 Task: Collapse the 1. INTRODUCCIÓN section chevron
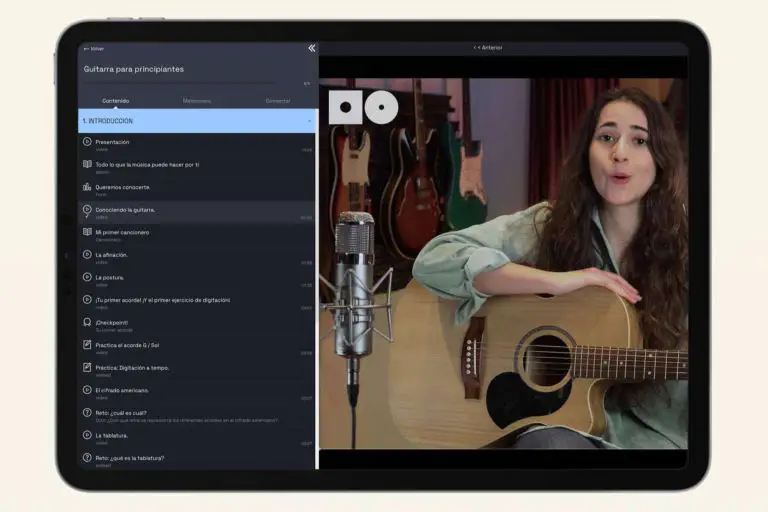click(x=308, y=121)
